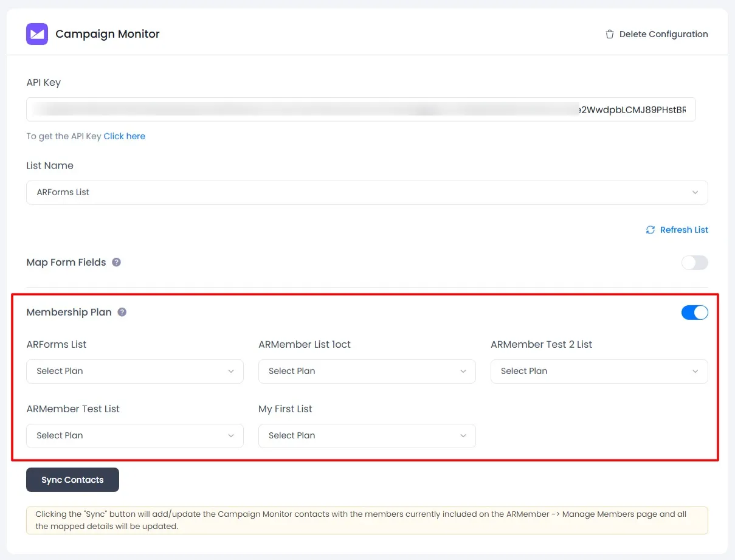The height and width of the screenshot is (560, 735).
Task: Click chevron in ARMember Test 2 List dropdown
Action: pyautogui.click(x=695, y=372)
